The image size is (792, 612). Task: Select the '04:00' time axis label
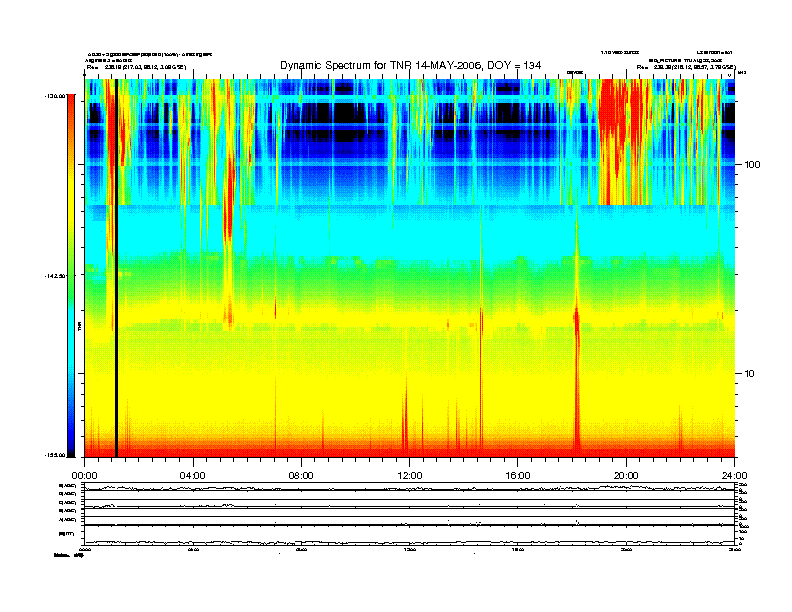(x=192, y=476)
